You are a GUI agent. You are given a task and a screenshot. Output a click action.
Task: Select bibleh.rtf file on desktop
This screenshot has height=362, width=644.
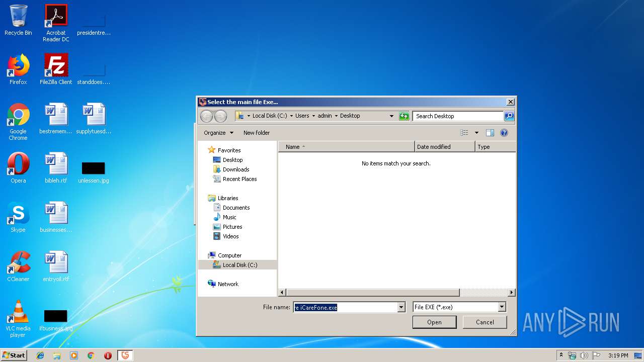tap(56, 168)
